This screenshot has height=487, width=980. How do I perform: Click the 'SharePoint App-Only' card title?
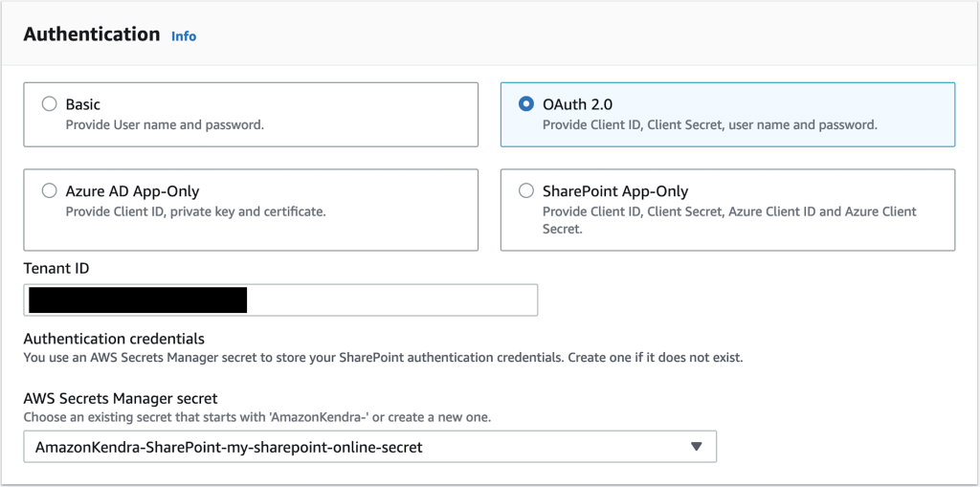coord(615,191)
